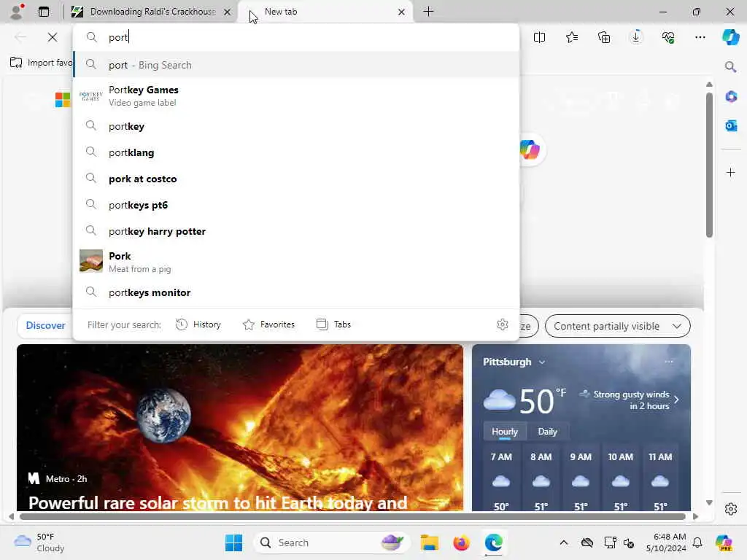Select the New tab browser tab
The height and width of the screenshot is (560, 747).
325,12
